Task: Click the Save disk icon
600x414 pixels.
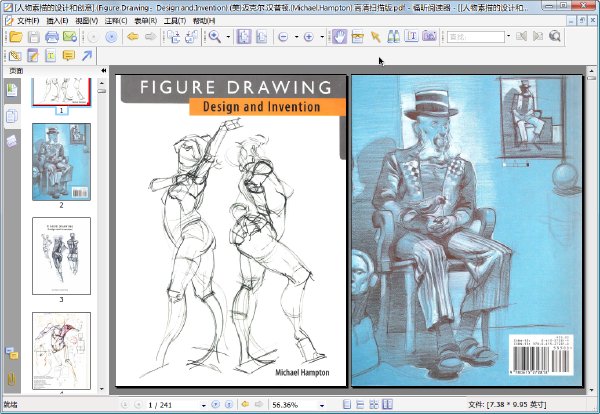Action: (34, 37)
